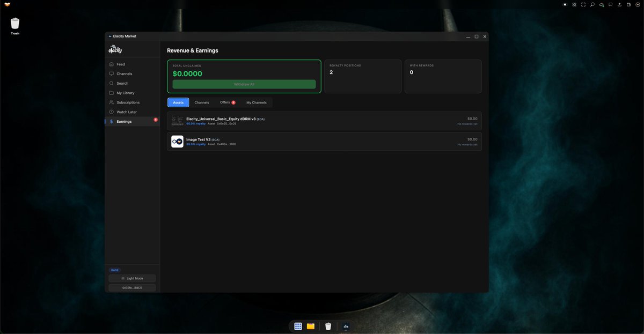Image resolution: width=644 pixels, height=334 pixels.
Task: Click the cloud sync icon in top bar
Action: pos(602,4)
